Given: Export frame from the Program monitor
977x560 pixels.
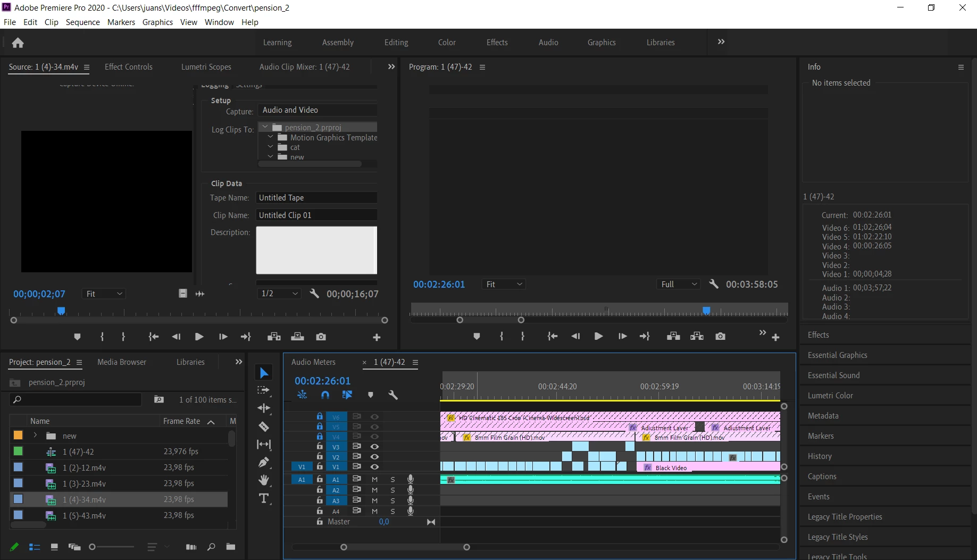Looking at the screenshot, I should [x=720, y=336].
